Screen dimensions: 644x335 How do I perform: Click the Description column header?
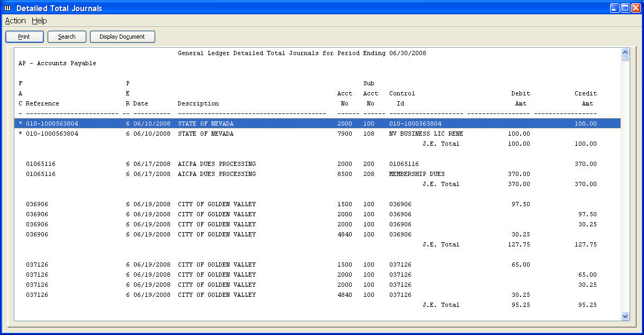198,103
